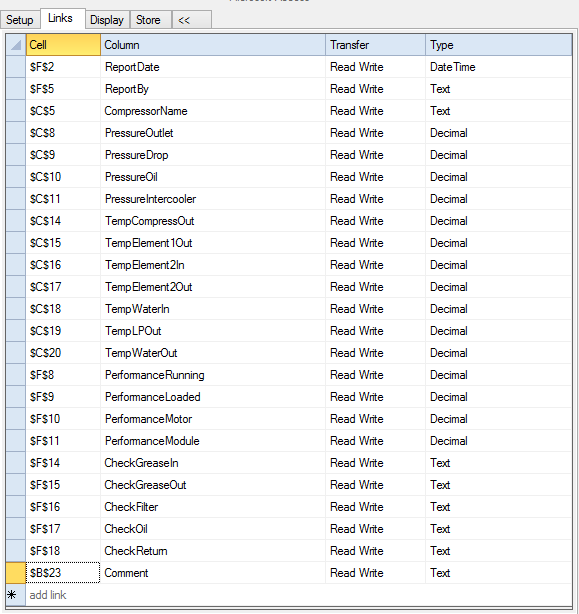Click Text type for CompressorName

tap(498, 111)
